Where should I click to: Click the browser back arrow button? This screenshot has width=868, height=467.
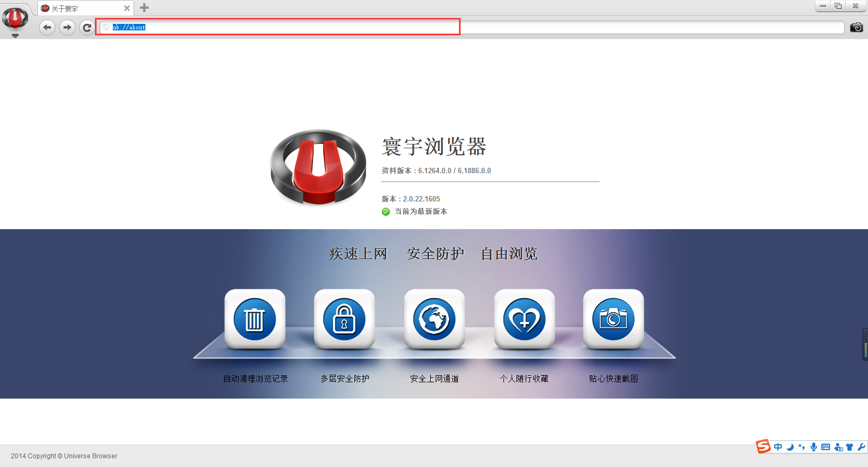click(x=47, y=27)
